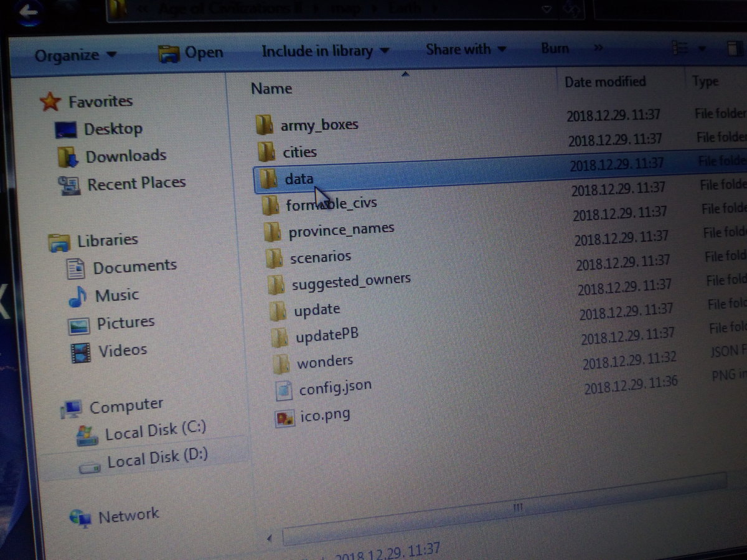Select Recent Places in Favorites
Viewport: 747px width, 560px height.
(x=136, y=184)
